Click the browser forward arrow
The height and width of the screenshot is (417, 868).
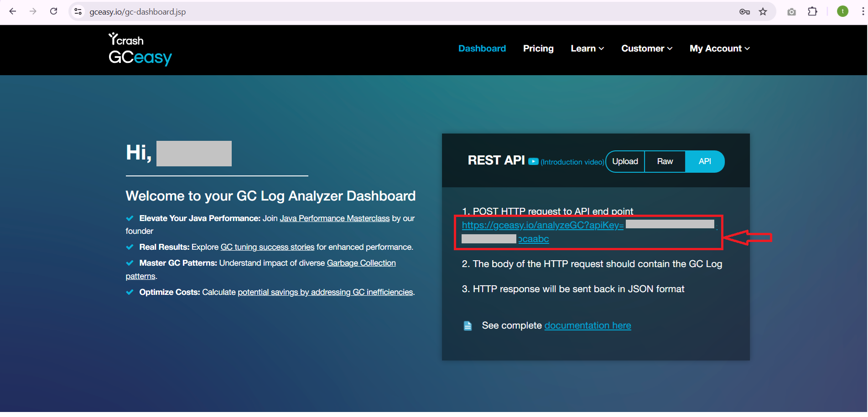point(33,11)
